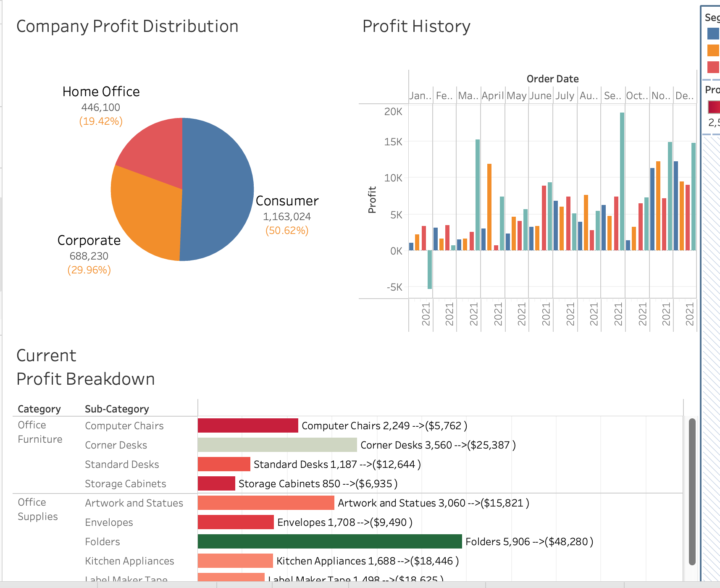The image size is (720, 588).
Task: Select the Standard Desks sub-category row
Action: pyautogui.click(x=122, y=465)
